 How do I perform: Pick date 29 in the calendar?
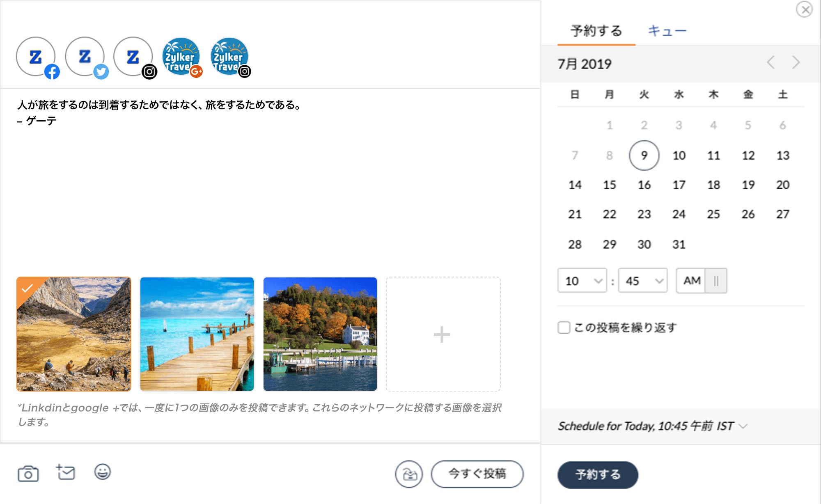(610, 245)
